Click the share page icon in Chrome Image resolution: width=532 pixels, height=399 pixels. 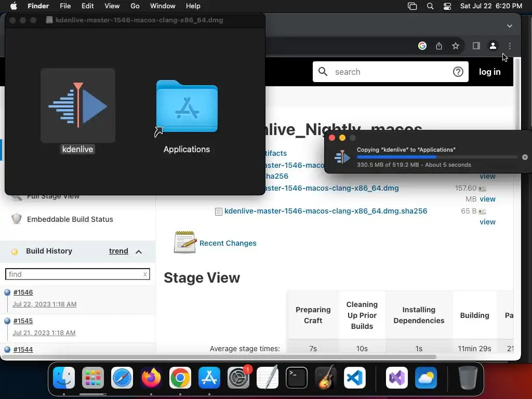point(438,46)
